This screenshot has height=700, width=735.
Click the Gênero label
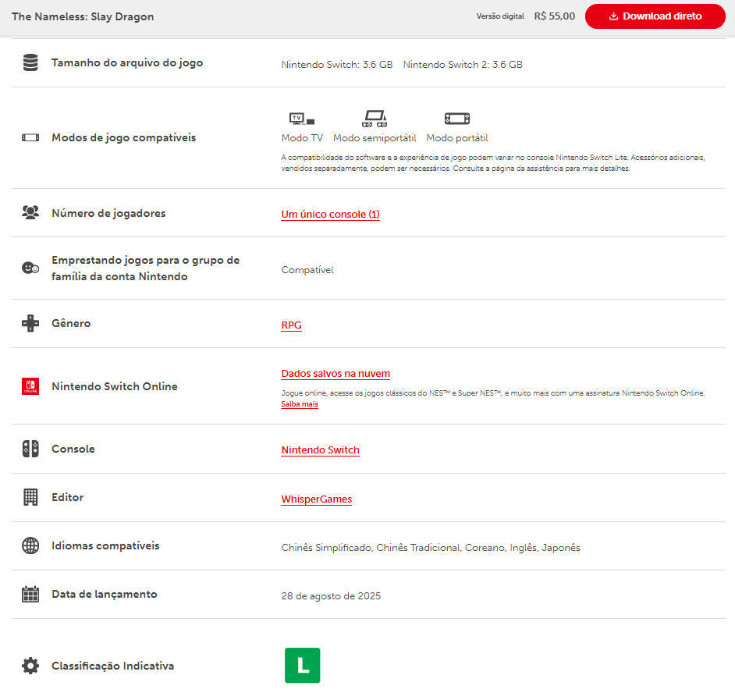(71, 324)
